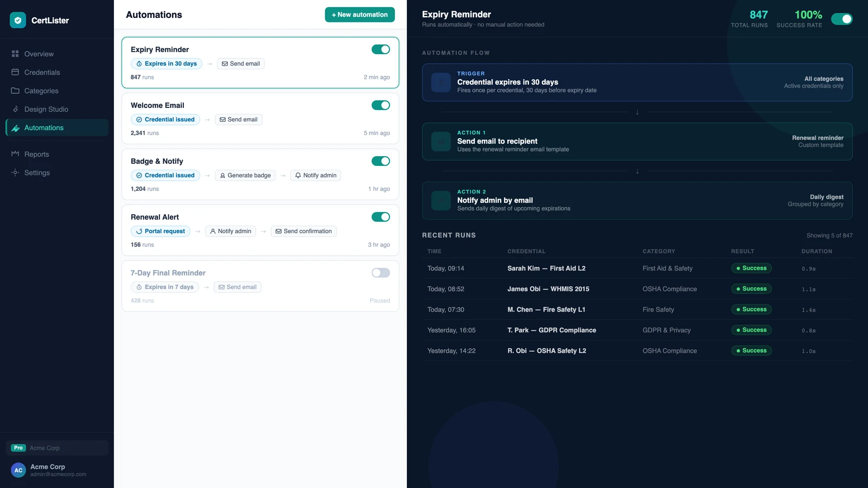
Task: Switch off the Renewal Alert toggle
Action: point(381,217)
